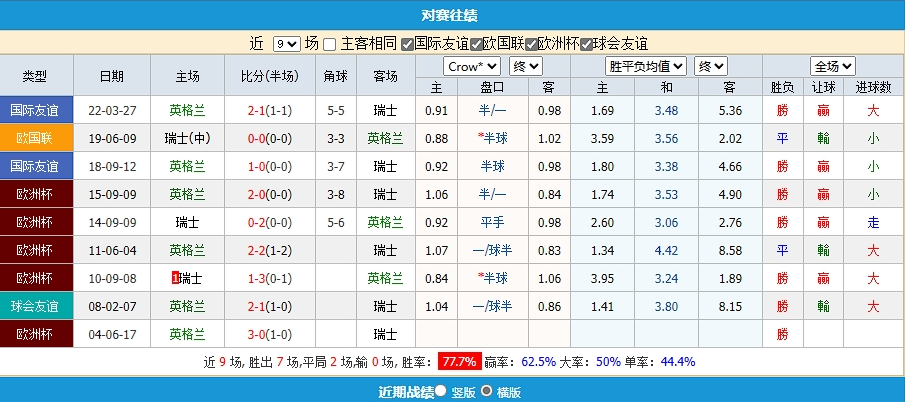Uncheck the 球会友谊 filter checkbox

(587, 44)
